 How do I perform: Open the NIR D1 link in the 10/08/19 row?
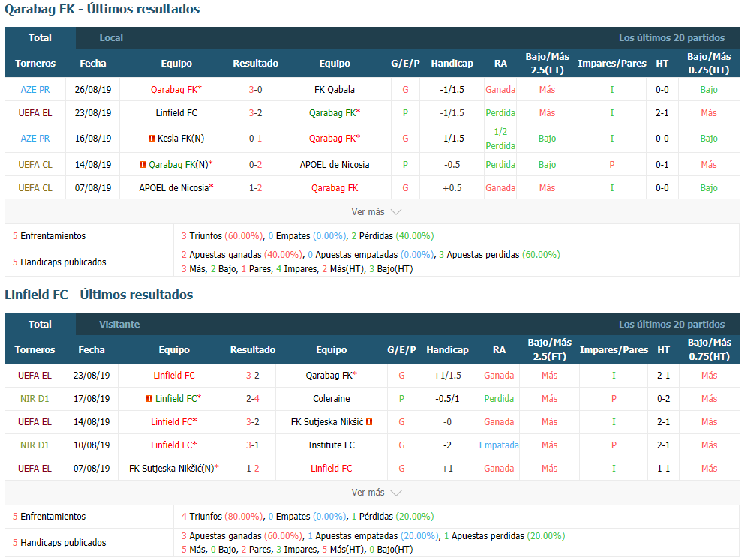35,445
